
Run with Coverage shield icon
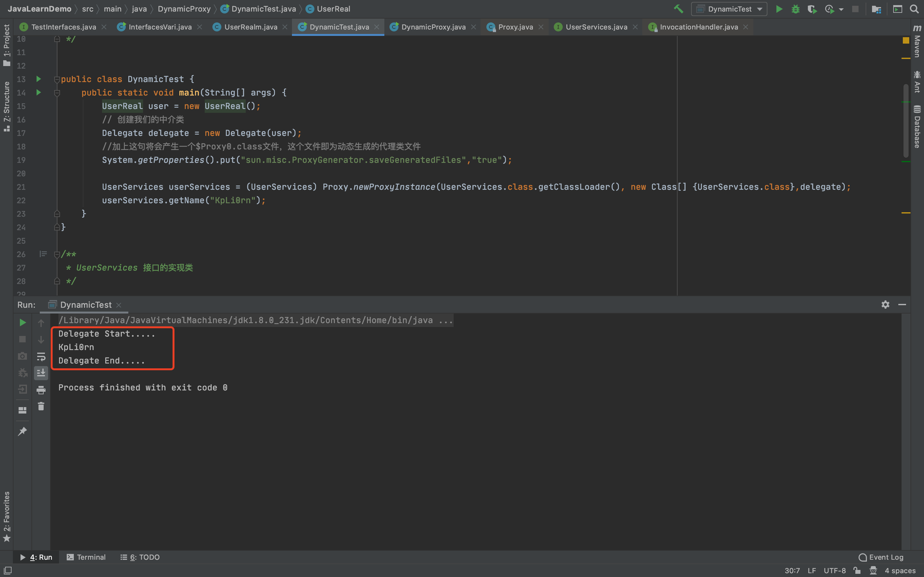tap(812, 9)
